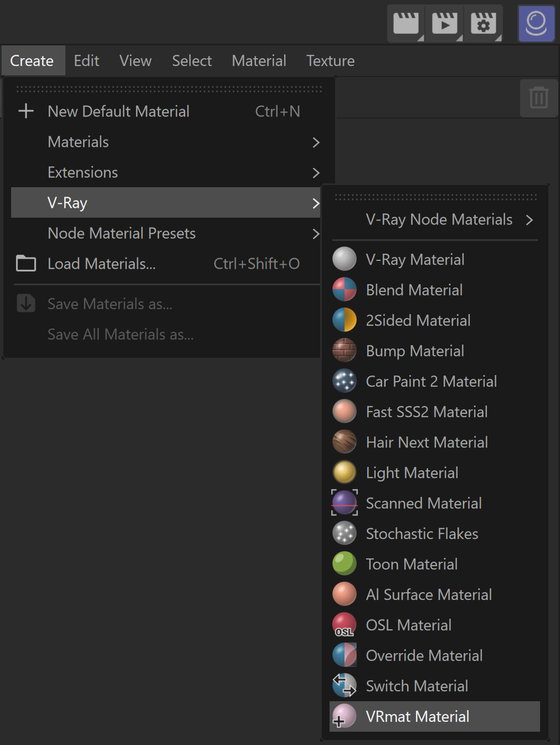Pick the Car Paint 2 Material label
The image size is (560, 745).
click(x=431, y=381)
